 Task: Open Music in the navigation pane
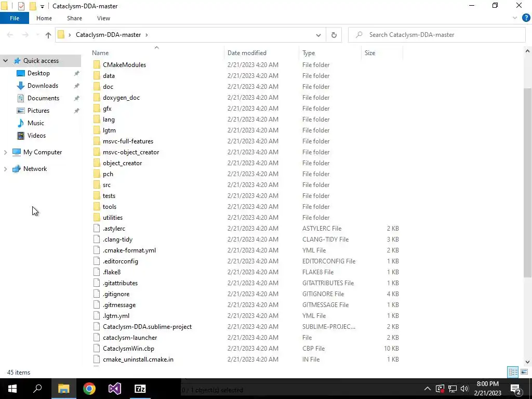pos(36,123)
